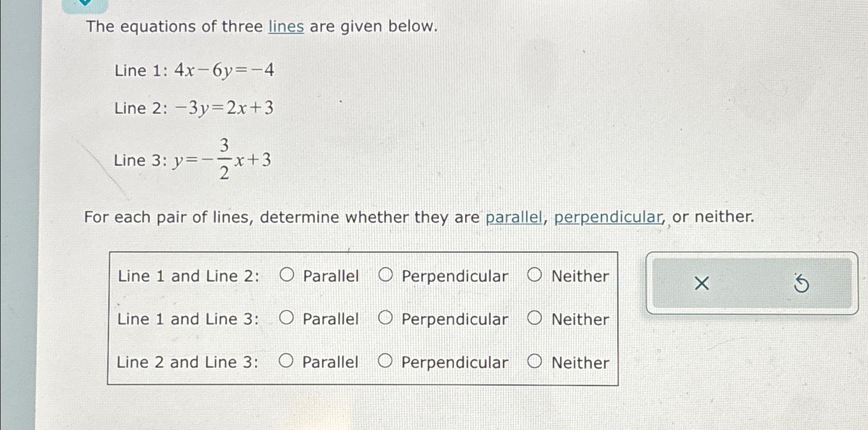Click the X icon to clear all answers
The height and width of the screenshot is (430, 868).
click(701, 284)
